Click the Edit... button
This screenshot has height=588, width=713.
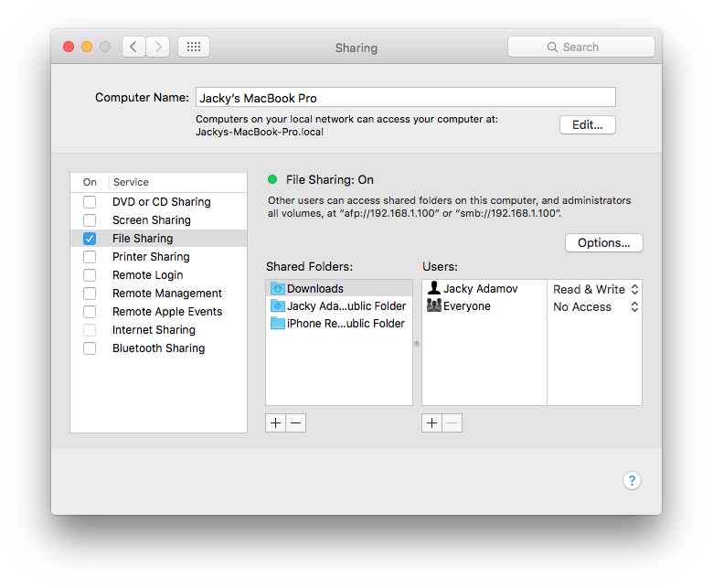pyautogui.click(x=587, y=125)
